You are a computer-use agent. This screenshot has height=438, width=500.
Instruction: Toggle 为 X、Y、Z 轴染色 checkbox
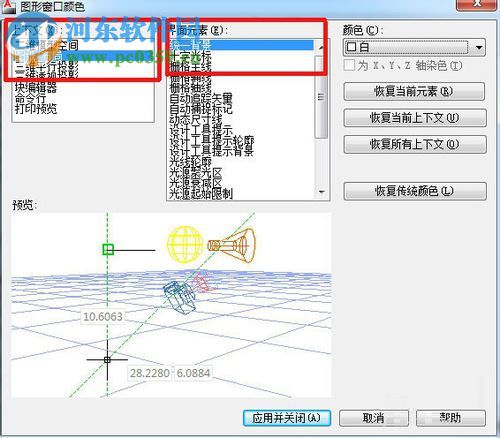pos(349,65)
